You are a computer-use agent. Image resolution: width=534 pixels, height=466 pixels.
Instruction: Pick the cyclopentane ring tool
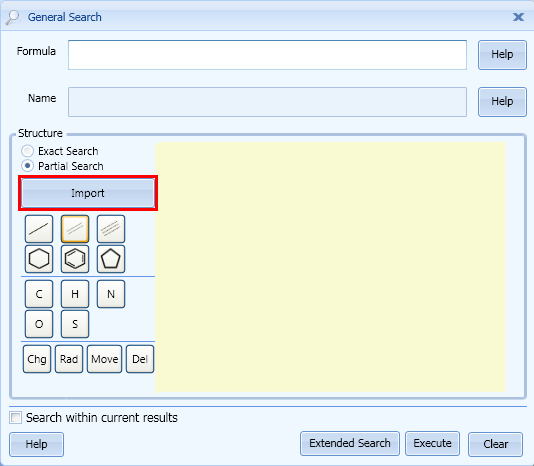(111, 259)
